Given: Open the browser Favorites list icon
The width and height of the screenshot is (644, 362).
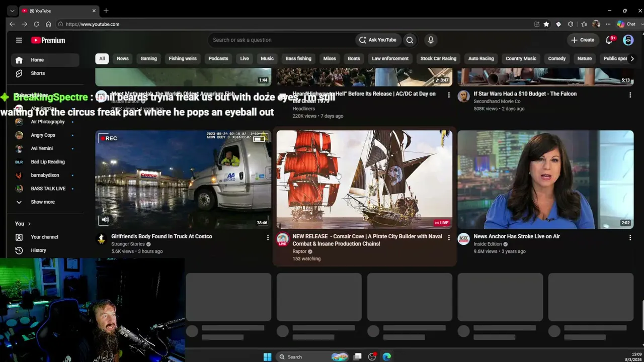Looking at the screenshot, I should pyautogui.click(x=584, y=24).
